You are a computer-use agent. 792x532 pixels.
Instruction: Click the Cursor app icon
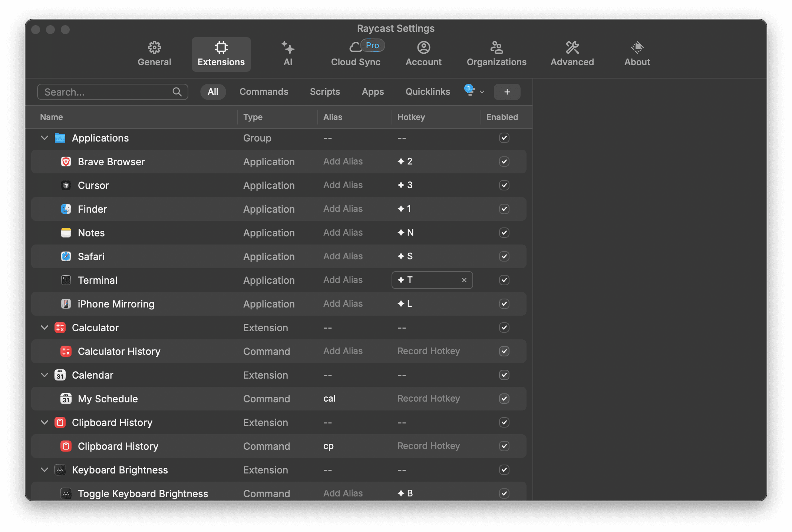(x=66, y=185)
